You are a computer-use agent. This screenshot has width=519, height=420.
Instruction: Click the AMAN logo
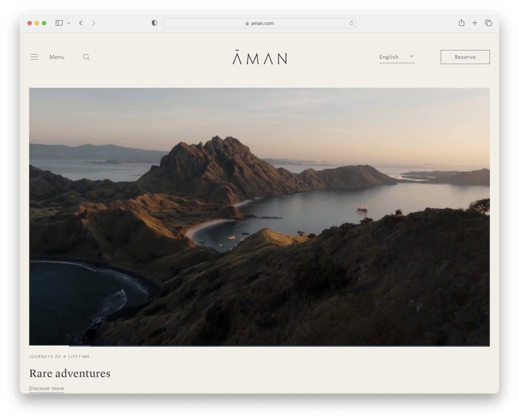[259, 57]
